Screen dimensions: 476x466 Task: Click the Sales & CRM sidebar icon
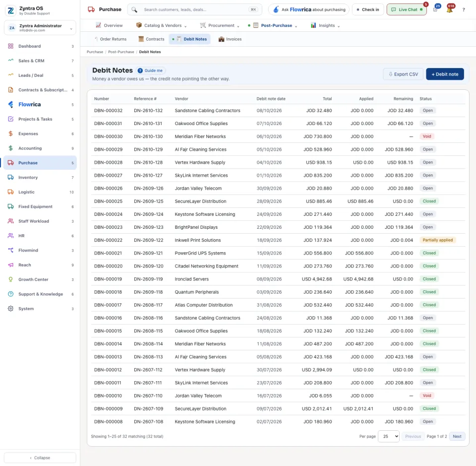[x=10, y=61]
